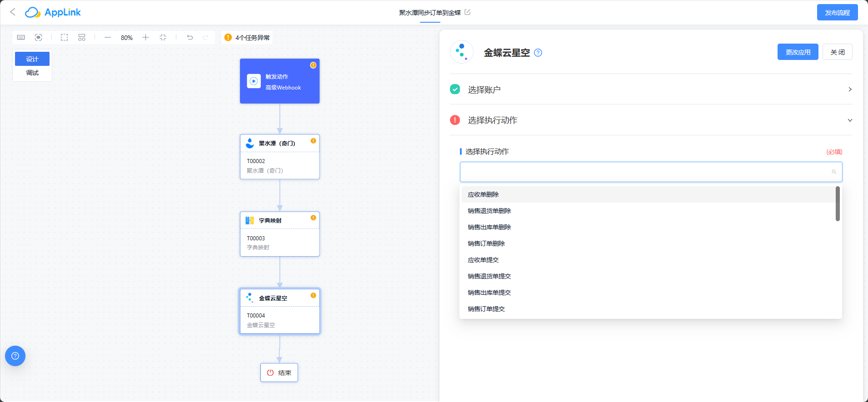868x402 pixels.
Task: Select the 金蝶云星空 T00004 node
Action: tap(280, 312)
